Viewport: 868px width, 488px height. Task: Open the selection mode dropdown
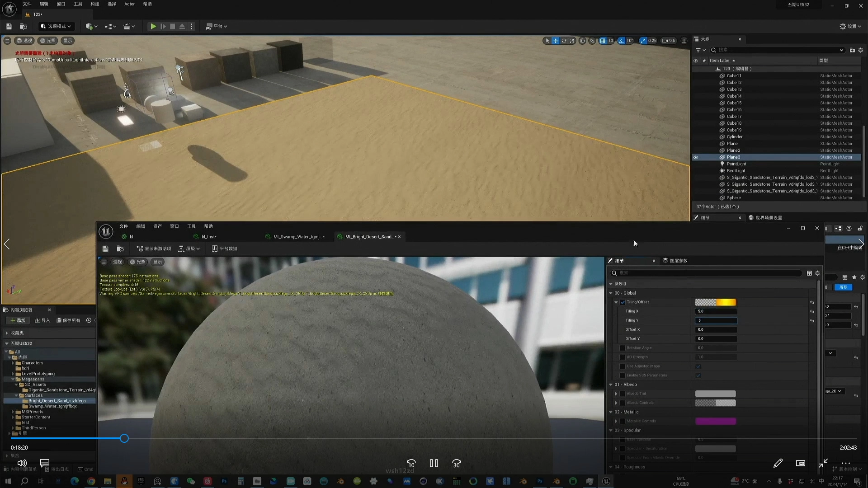pyautogui.click(x=56, y=27)
